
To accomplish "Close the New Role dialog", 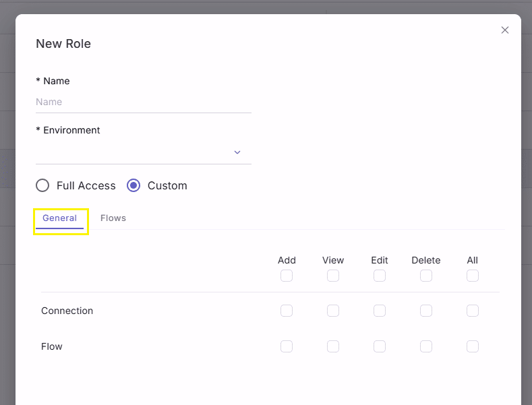I will [x=505, y=30].
